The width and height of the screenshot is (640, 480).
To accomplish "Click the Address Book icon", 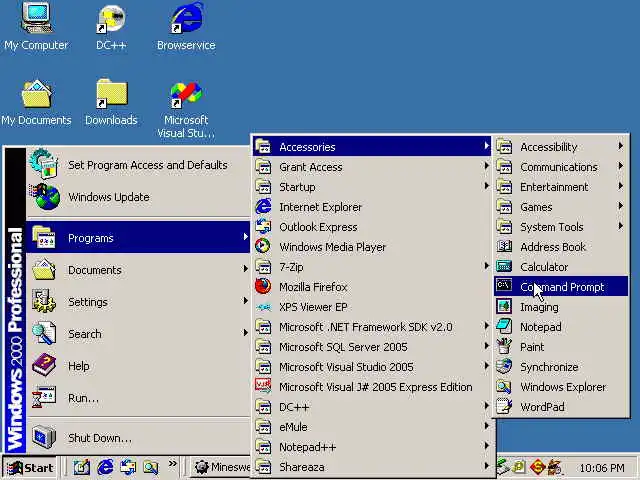I will pyautogui.click(x=504, y=247).
